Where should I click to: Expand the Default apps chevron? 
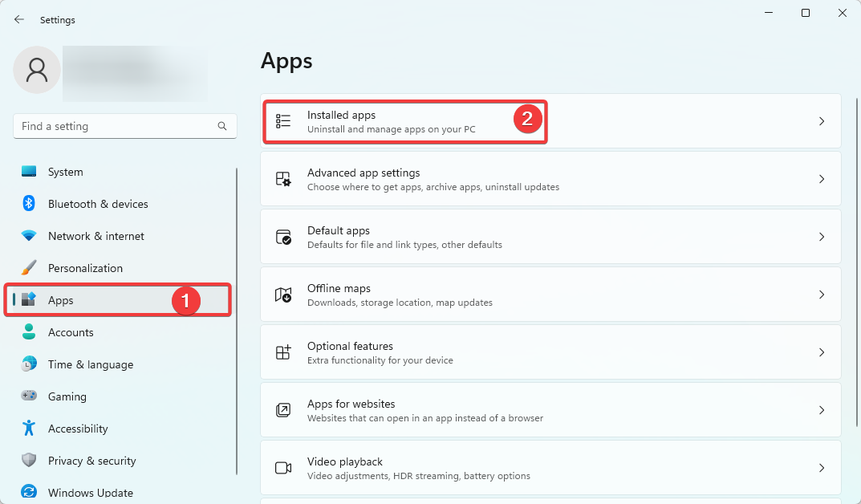coord(822,237)
